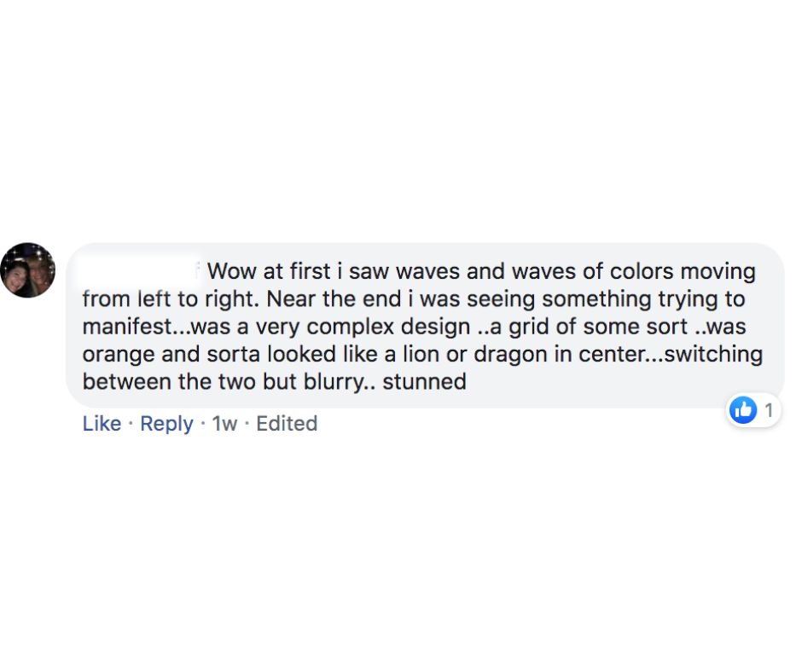Reply to the comment
The width and height of the screenshot is (802, 672).
166,424
